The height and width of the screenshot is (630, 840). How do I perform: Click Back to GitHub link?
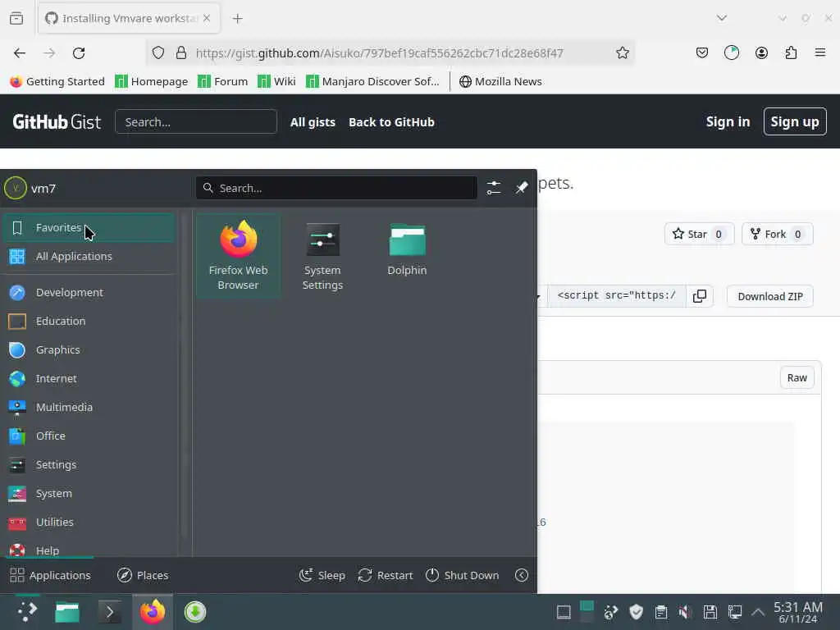pyautogui.click(x=391, y=122)
